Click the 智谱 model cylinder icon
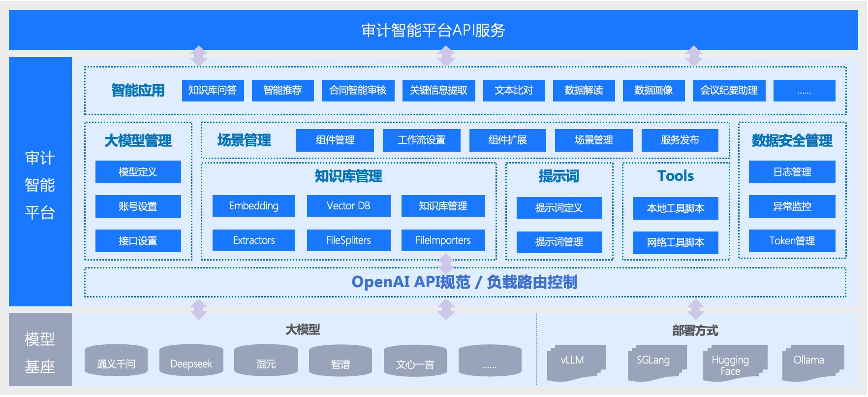Image resolution: width=868 pixels, height=397 pixels. (341, 362)
